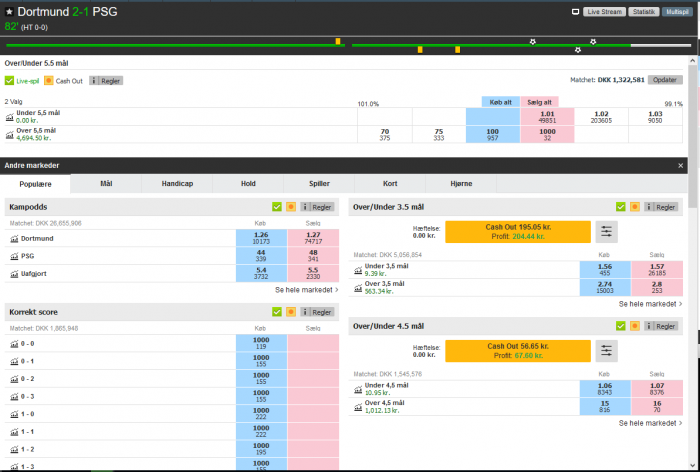
Task: Back Dortmund at odds 1.26
Action: [x=261, y=238]
